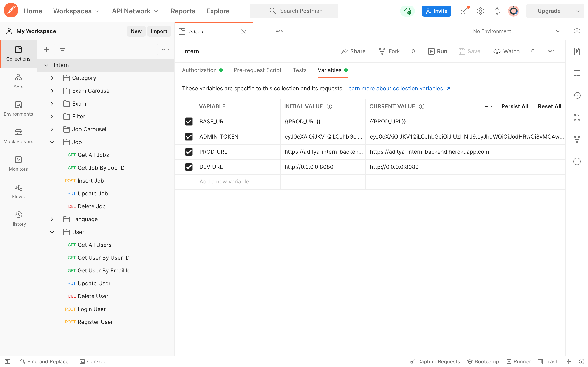This screenshot has height=367, width=588.
Task: Open the Mock Servers sidebar panel
Action: pos(18,136)
